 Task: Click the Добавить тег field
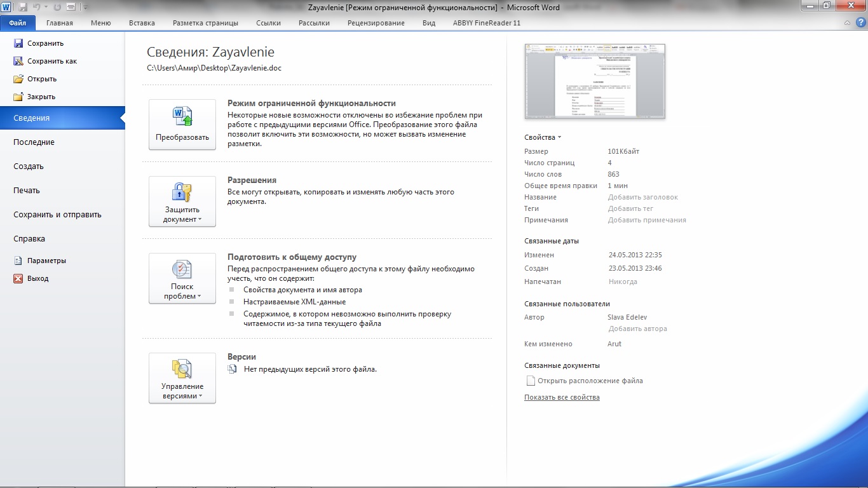click(x=630, y=208)
